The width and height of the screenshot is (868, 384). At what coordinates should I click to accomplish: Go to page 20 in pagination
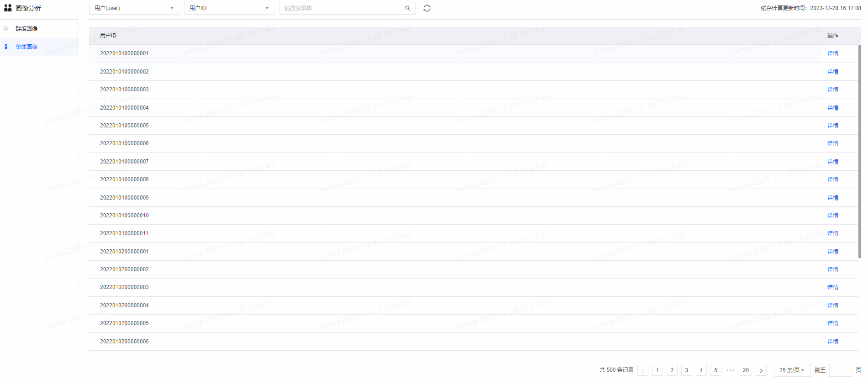pyautogui.click(x=746, y=370)
